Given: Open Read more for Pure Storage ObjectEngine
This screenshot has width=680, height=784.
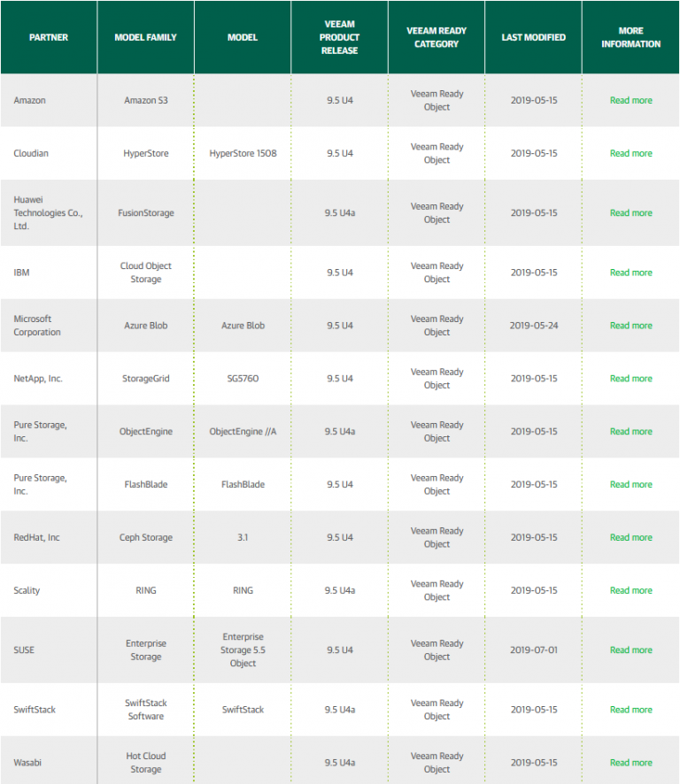Looking at the screenshot, I should 630,432.
